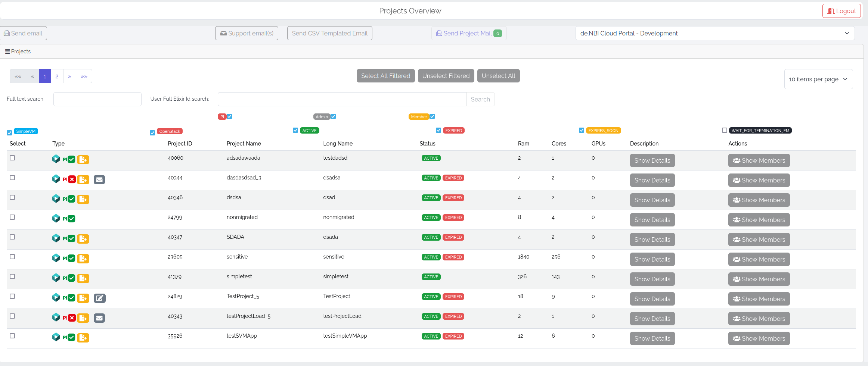This screenshot has height=366, width=868.
Task: Click the envelope icon in the testProjectLoad_5 row
Action: tap(99, 318)
